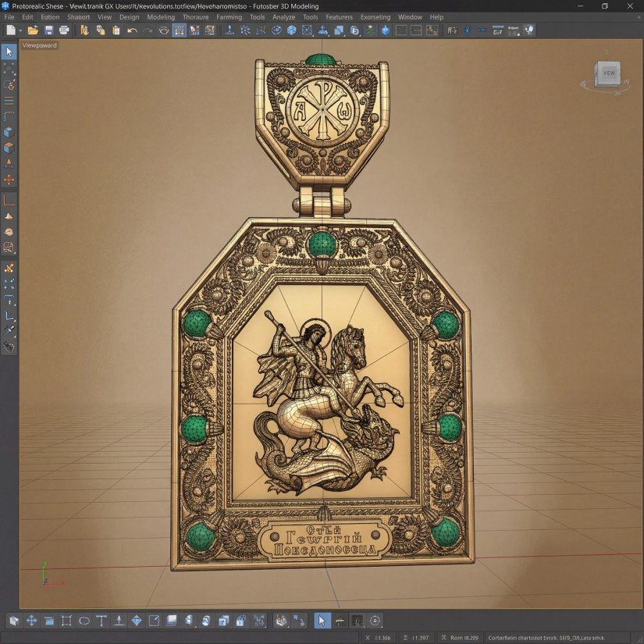Open the Analyze menu

pos(284,17)
